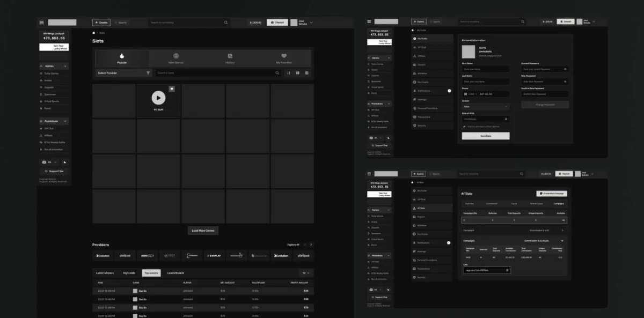Click Search a Game input field
Image resolution: width=644 pixels, height=318 pixels.
click(x=218, y=73)
